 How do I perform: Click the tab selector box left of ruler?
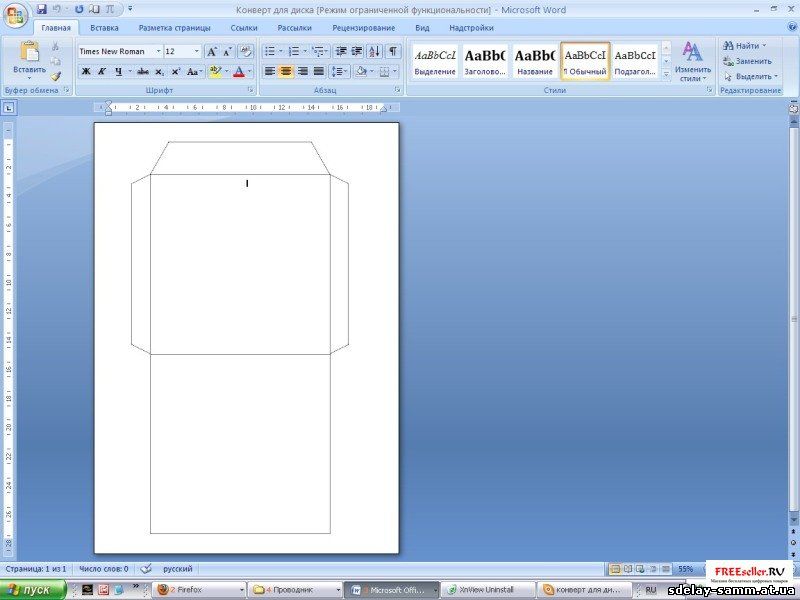pyautogui.click(x=9, y=108)
